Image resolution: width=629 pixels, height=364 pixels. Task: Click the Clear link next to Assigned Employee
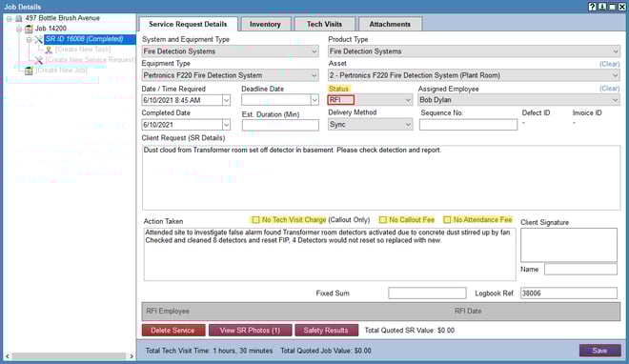(x=609, y=89)
